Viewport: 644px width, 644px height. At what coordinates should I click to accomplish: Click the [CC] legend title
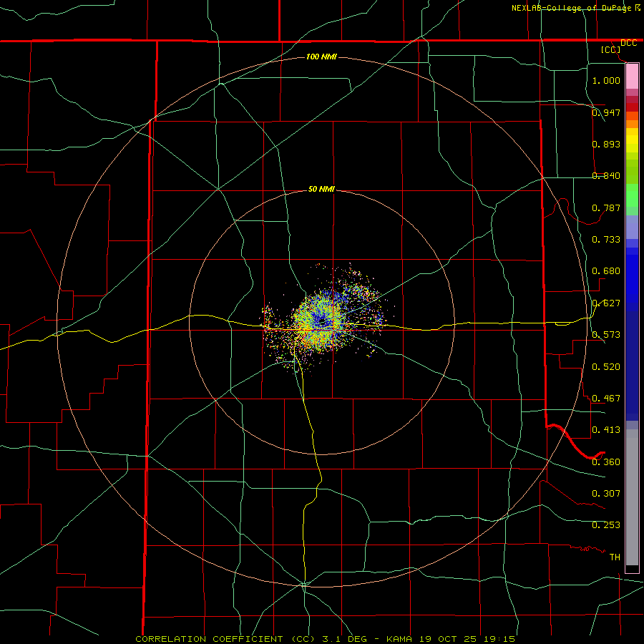(611, 49)
